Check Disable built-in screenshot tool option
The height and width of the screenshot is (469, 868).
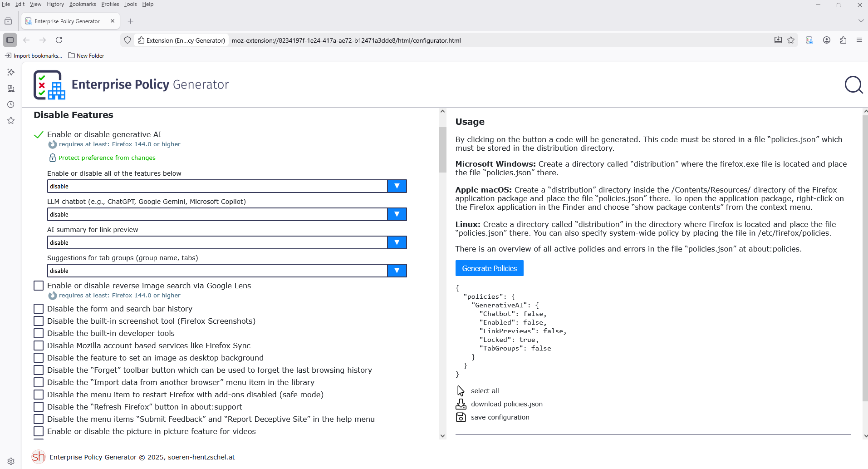point(39,321)
